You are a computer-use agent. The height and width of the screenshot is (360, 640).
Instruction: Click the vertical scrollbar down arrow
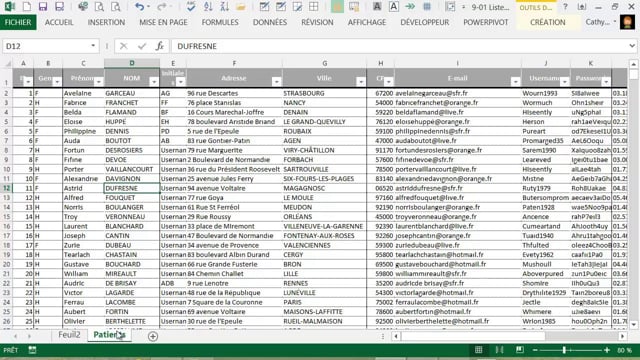click(x=633, y=325)
